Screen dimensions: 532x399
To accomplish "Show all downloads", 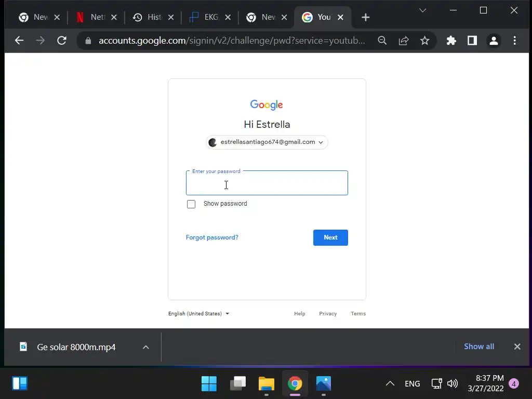I will [478, 347].
